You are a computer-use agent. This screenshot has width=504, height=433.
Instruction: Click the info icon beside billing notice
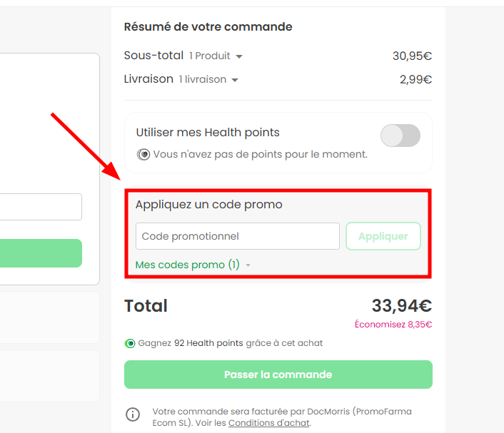tap(133, 414)
